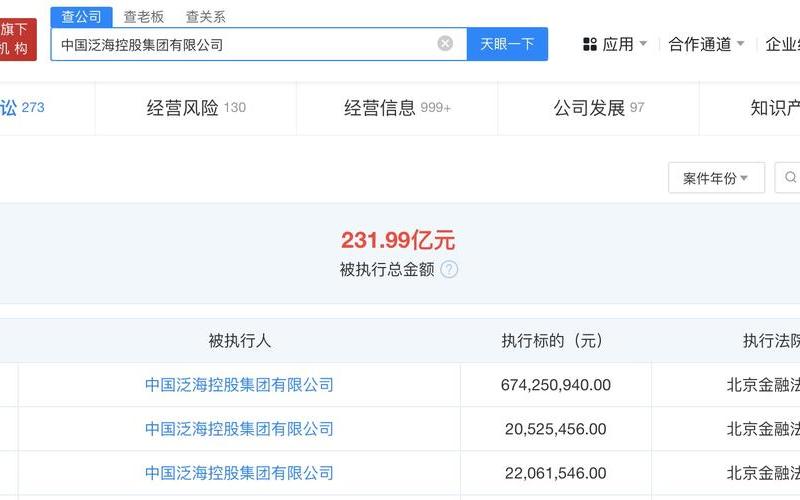This screenshot has height=500, width=800.
Task: Click the red 旗下机构 badge
Action: point(17,39)
